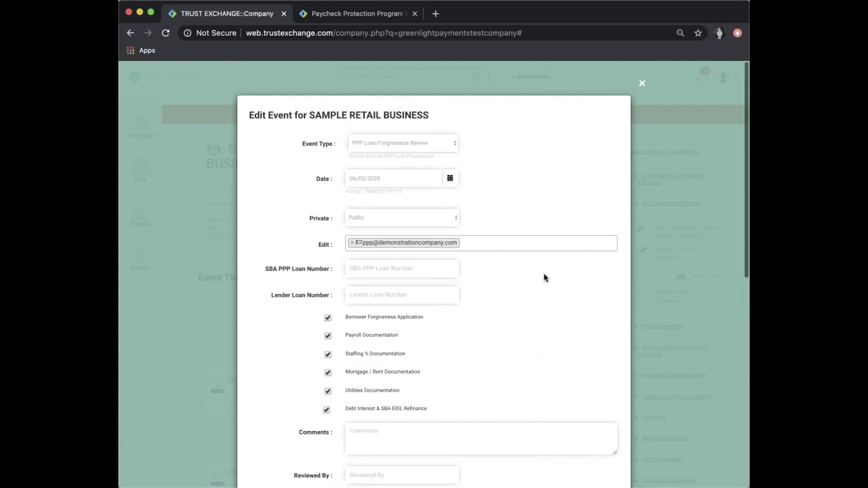Click the Date input field

[x=393, y=178]
